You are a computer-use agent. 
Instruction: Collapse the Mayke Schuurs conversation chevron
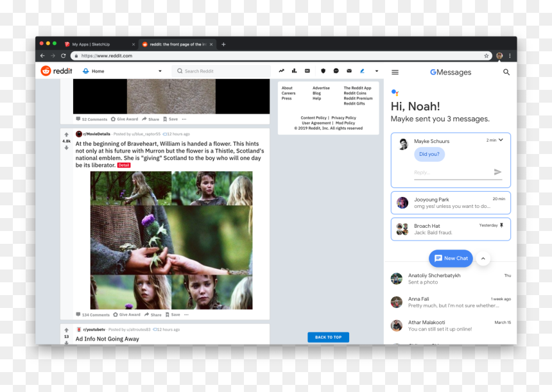(501, 140)
